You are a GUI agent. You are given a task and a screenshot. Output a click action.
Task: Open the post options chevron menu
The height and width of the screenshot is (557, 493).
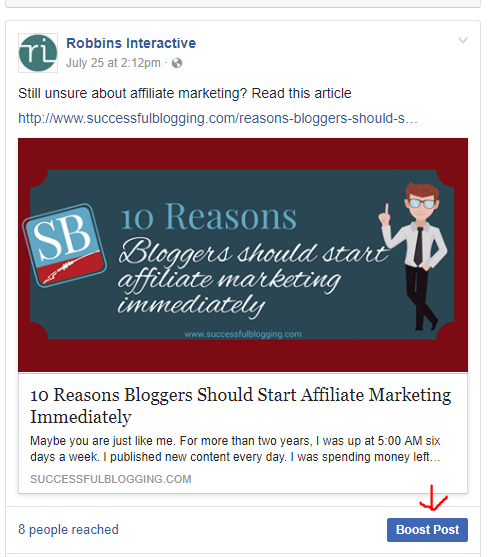click(462, 40)
